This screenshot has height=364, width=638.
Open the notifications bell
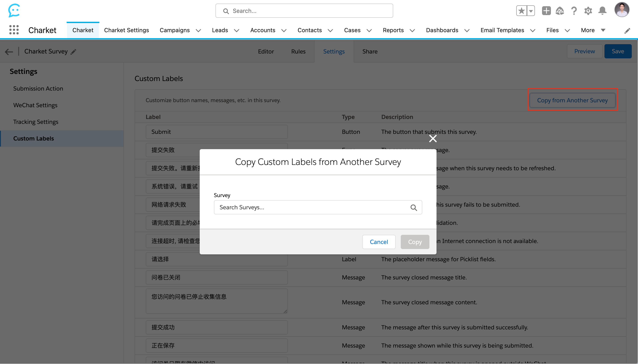point(602,11)
